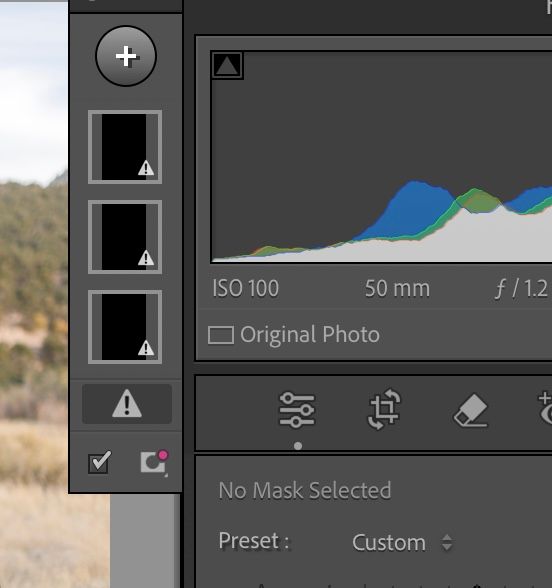Click warning triangle on first mask thumbnail
The height and width of the screenshot is (588, 552).
(146, 168)
